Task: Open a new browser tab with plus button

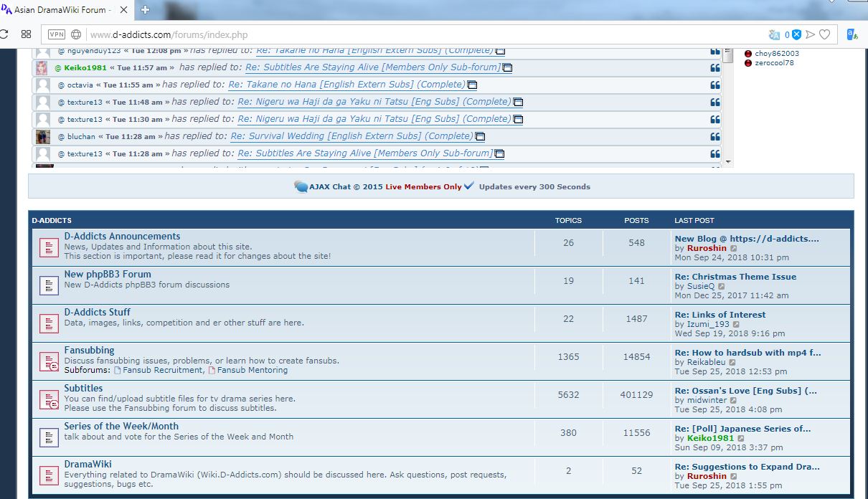Action: 145,10
